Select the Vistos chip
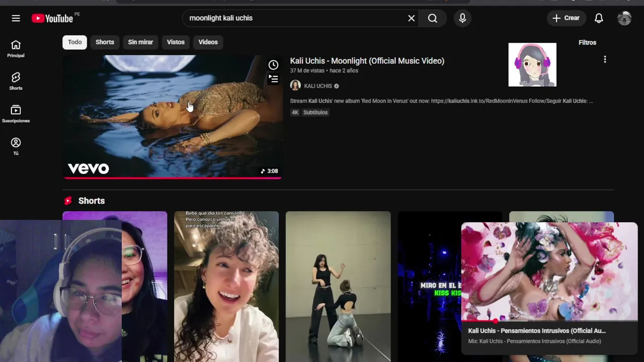The height and width of the screenshot is (362, 644). 176,42
